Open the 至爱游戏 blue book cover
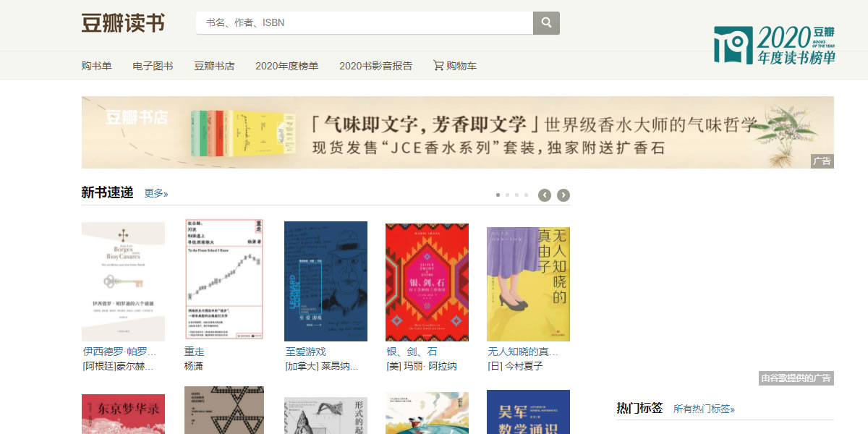Screen dimensions: 868x434 pyautogui.click(x=325, y=281)
